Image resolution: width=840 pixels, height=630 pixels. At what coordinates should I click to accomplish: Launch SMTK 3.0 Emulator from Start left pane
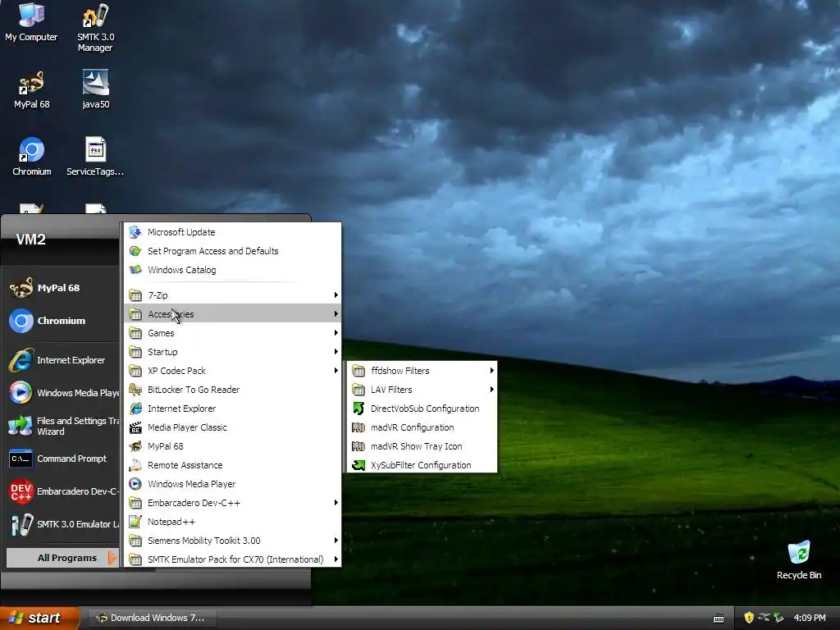click(62, 524)
